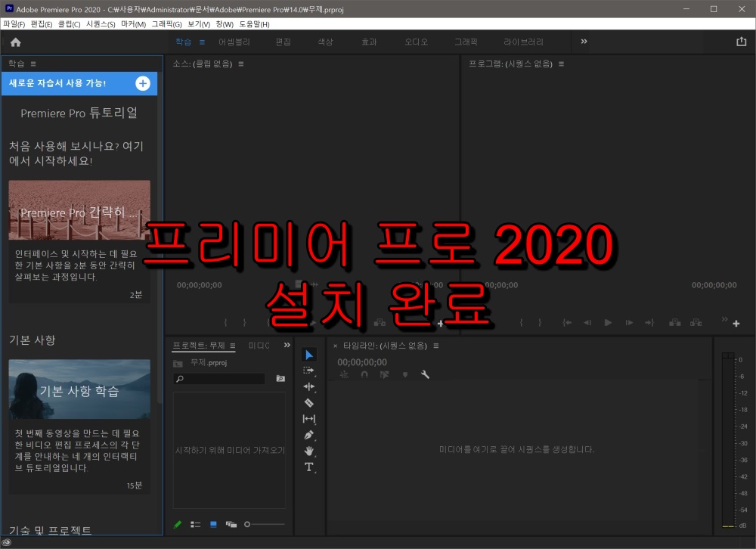Toggle Linked Selection in the timeline
Image resolution: width=756 pixels, height=549 pixels.
(385, 374)
